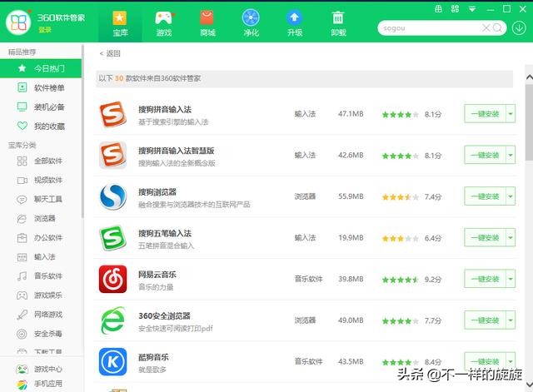Select 今日热门 in sidebar
The image size is (533, 392).
tap(41, 68)
